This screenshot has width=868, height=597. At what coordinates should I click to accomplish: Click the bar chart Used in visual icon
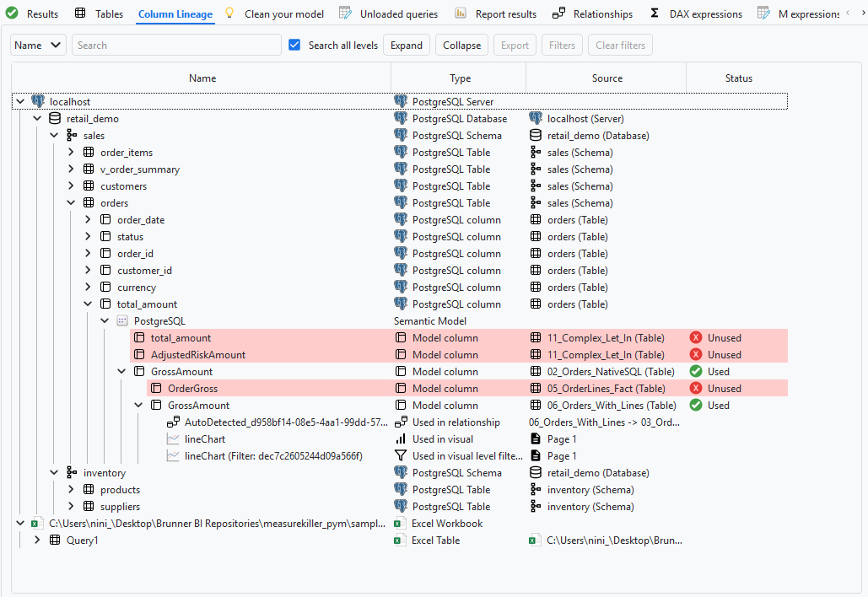point(400,438)
